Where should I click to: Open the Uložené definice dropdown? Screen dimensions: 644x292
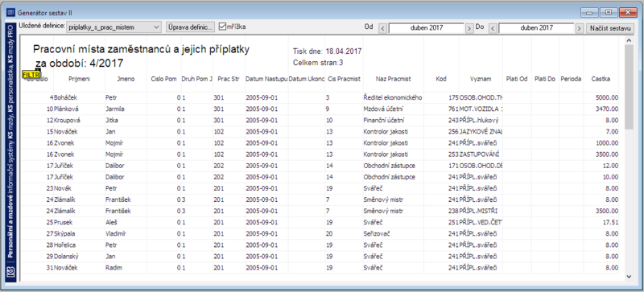tap(114, 27)
